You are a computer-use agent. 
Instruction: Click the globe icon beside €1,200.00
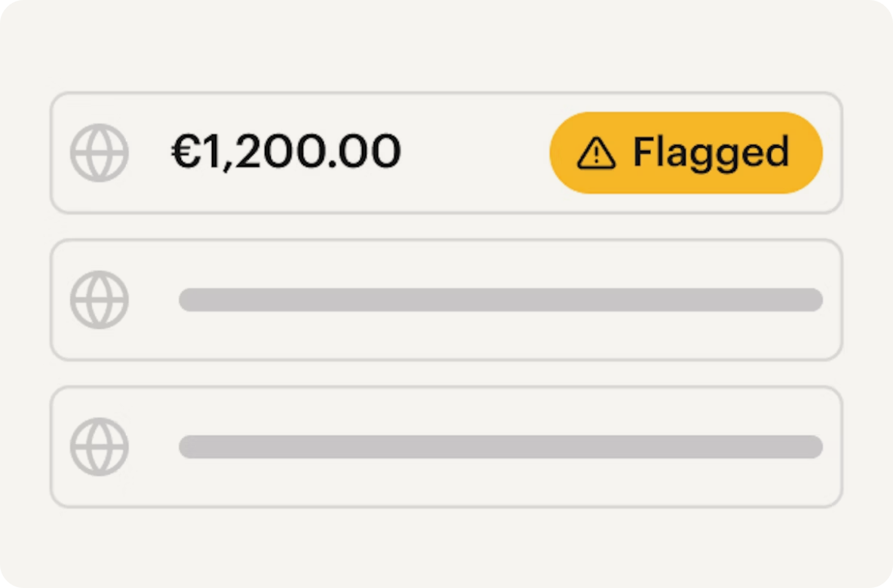[x=100, y=153]
